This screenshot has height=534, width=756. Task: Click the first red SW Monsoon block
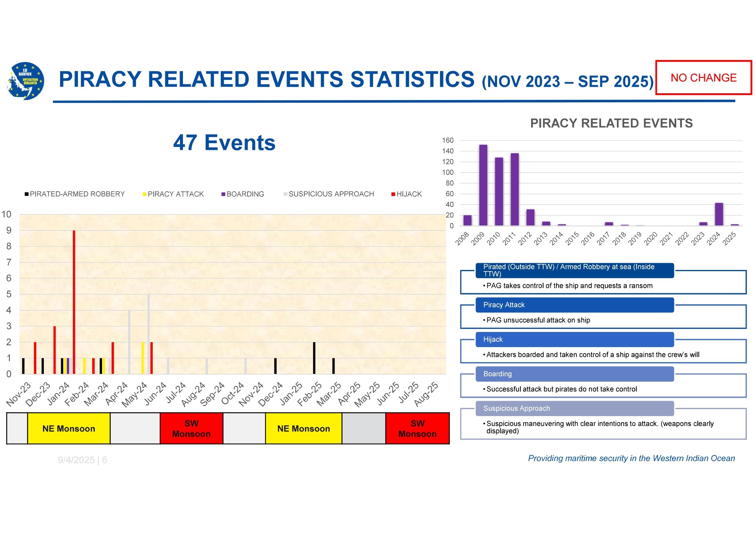click(x=191, y=429)
